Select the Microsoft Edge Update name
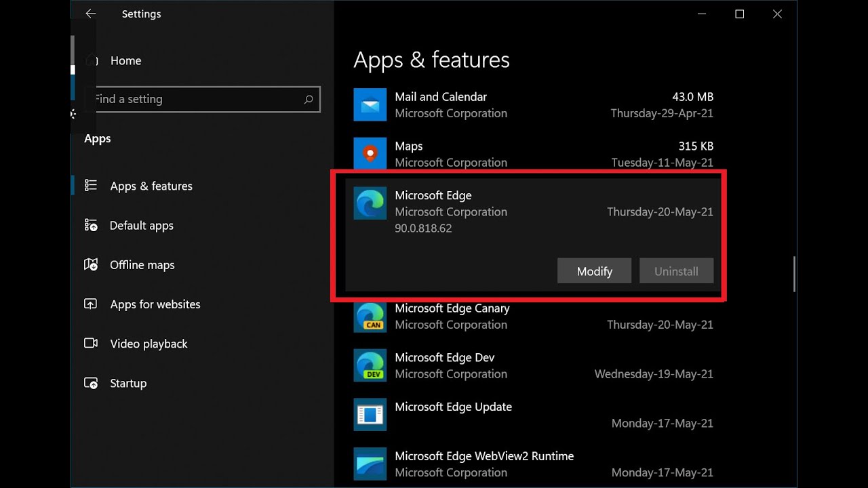This screenshot has height=488, width=868. click(454, 407)
